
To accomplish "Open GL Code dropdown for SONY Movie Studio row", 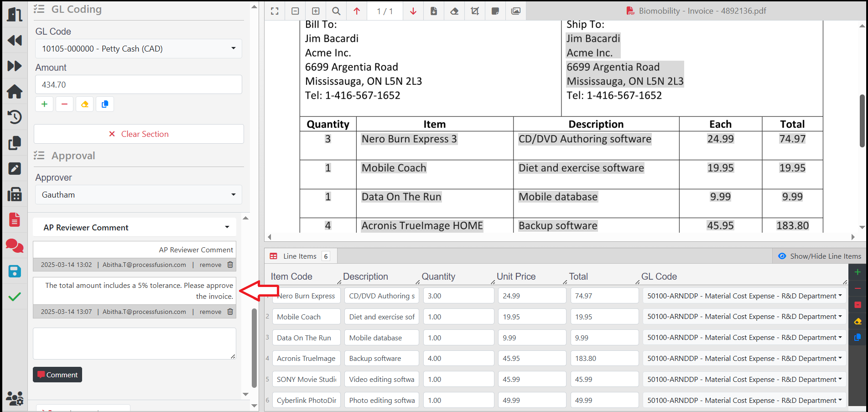I will click(x=744, y=379).
